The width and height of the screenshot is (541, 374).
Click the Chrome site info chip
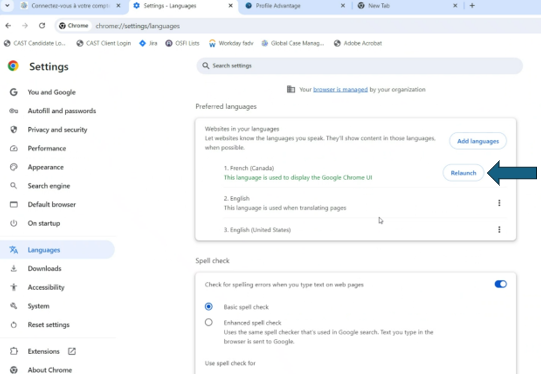(x=73, y=26)
